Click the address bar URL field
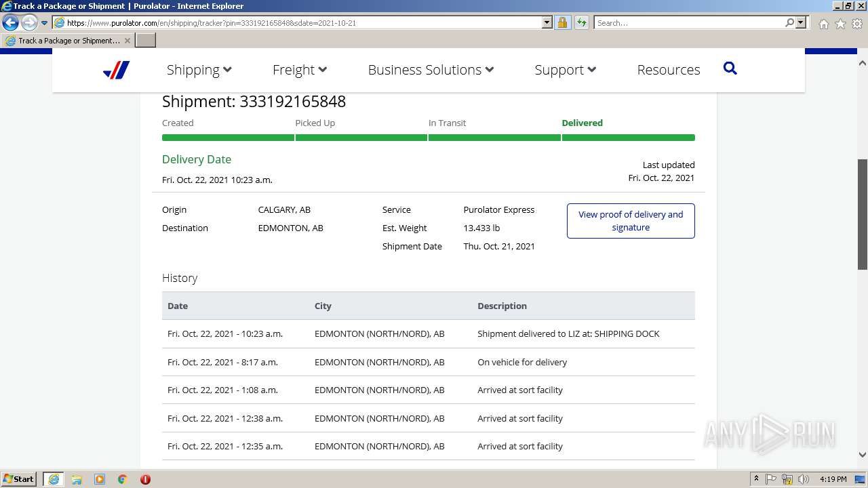This screenshot has width=868, height=488. [304, 22]
